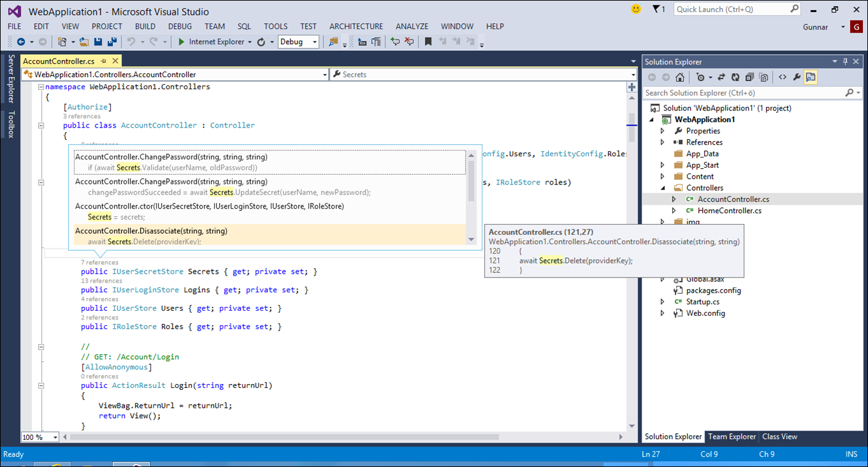Click the bookmark icon in the toolbar
This screenshot has width=868, height=467.
coord(428,42)
